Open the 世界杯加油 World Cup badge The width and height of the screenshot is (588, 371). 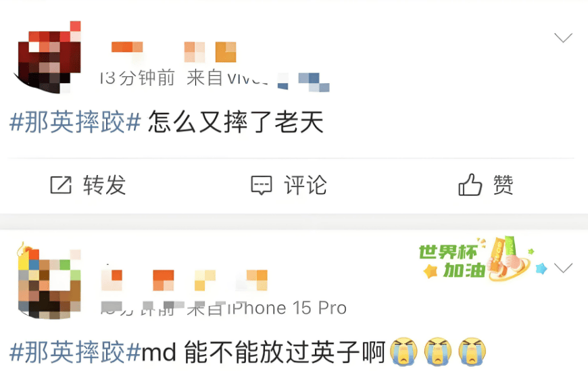[483, 259]
